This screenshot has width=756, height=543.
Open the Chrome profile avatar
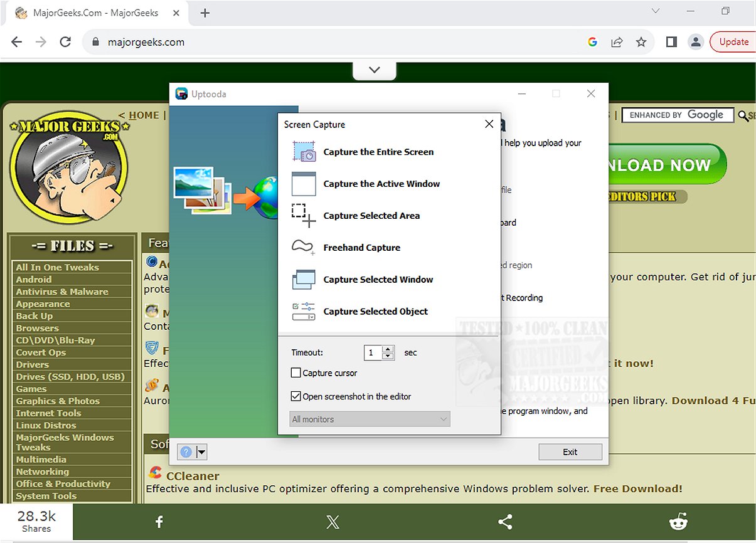pos(695,42)
